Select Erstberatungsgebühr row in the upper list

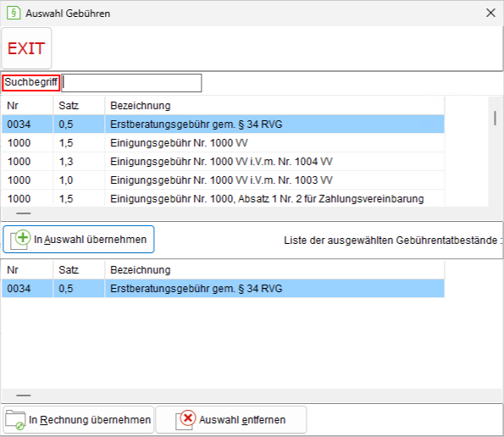tap(223, 124)
